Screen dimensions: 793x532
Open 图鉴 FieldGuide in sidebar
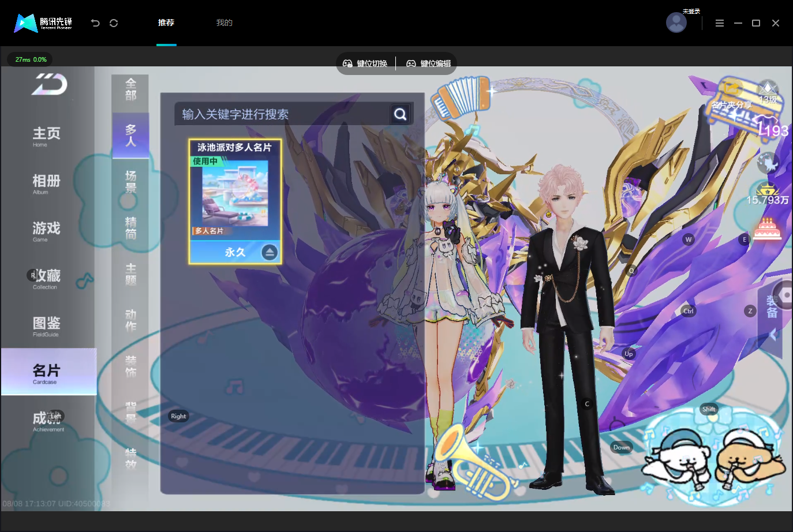click(x=46, y=325)
